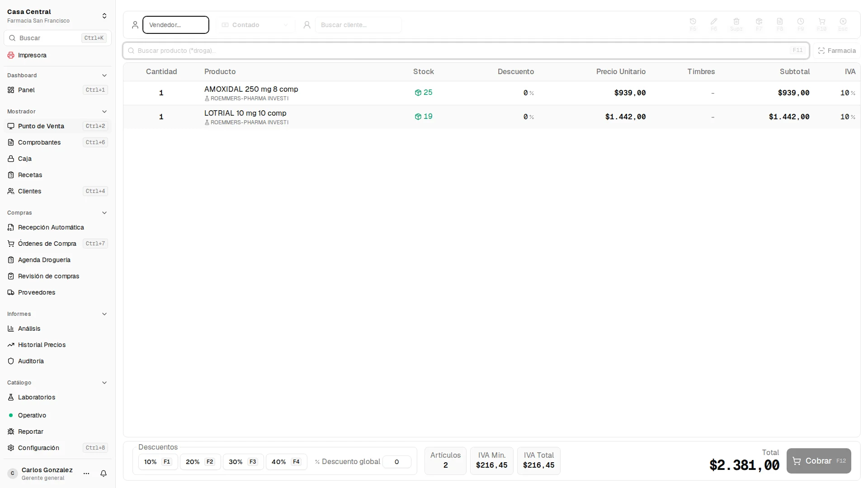Open notifications bell in sidebar footer
This screenshot has height=488, width=868.
pos(104,474)
